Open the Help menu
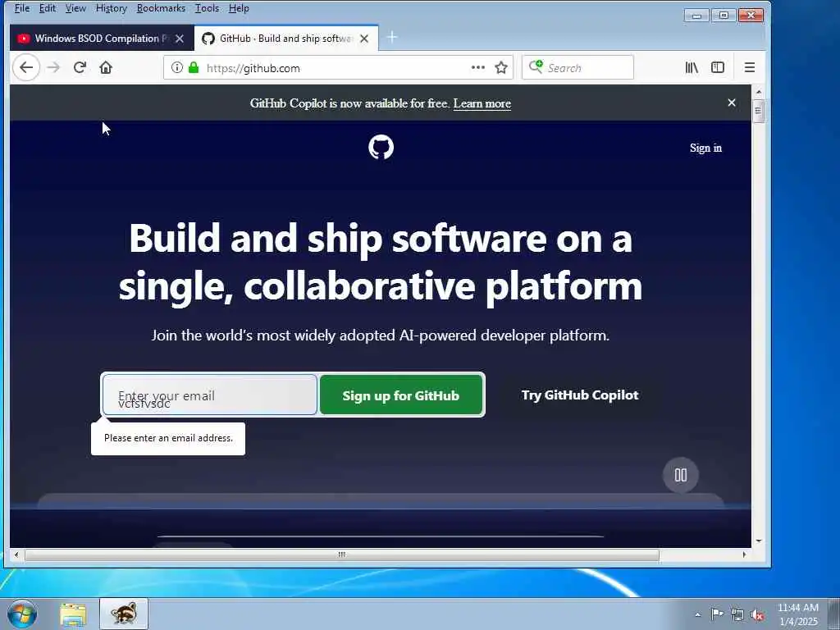Image resolution: width=840 pixels, height=630 pixels. coord(239,8)
